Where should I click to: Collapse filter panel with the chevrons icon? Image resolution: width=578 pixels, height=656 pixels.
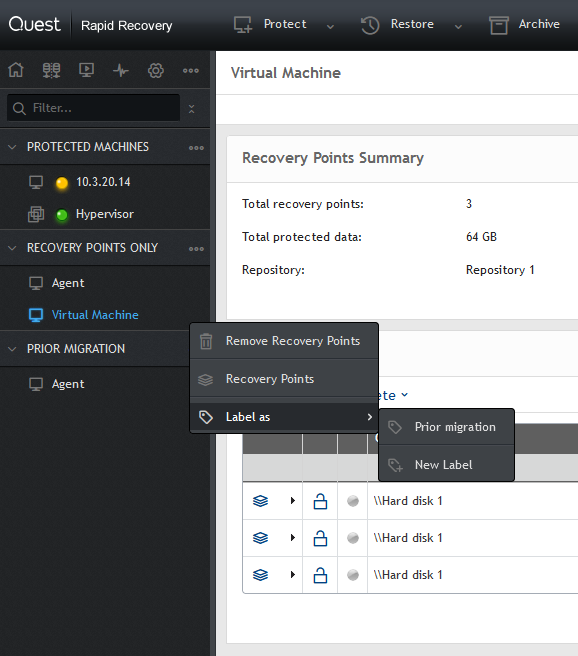click(192, 109)
